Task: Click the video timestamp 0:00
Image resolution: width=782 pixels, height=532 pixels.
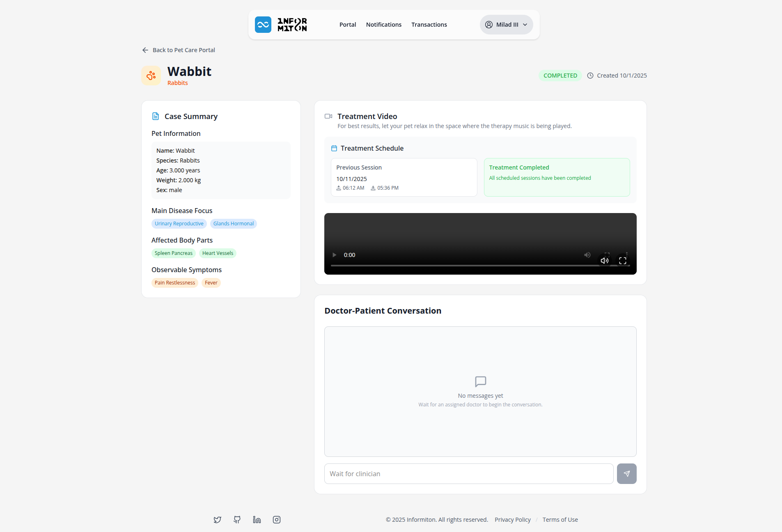Action: (x=349, y=255)
